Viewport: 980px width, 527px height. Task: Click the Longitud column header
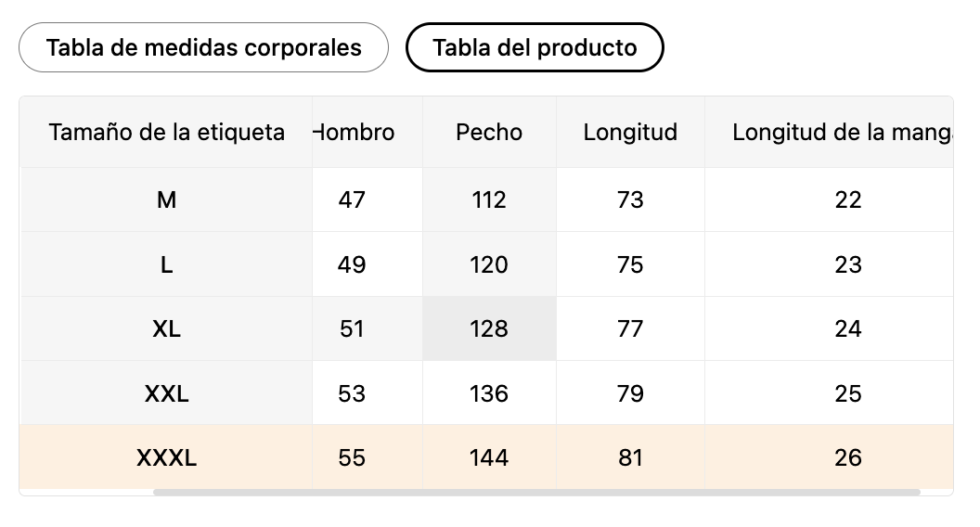631,132
